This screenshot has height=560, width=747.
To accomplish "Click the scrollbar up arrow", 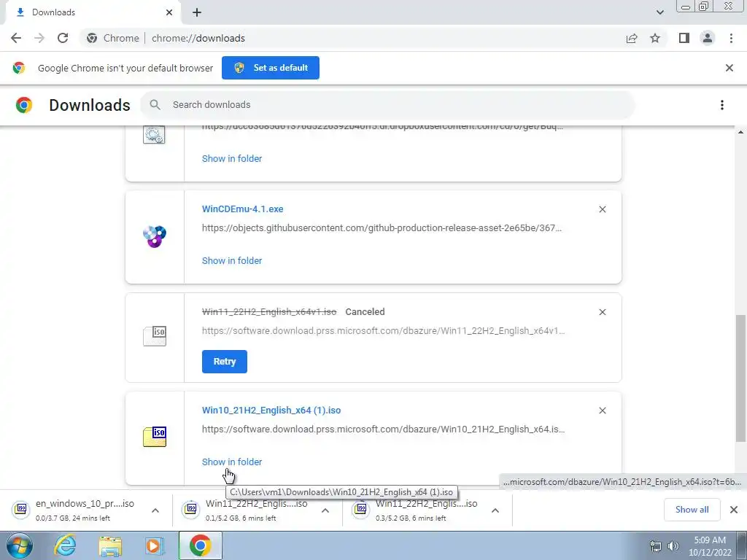I will click(740, 131).
